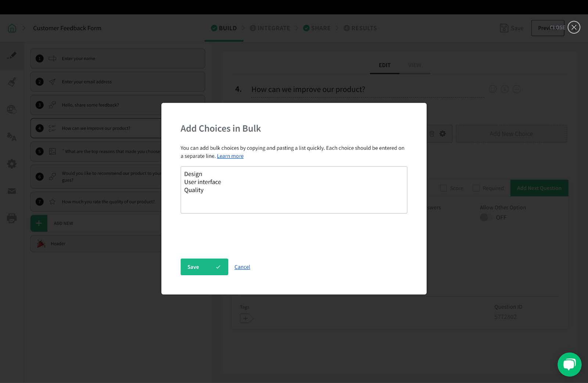
Task: Edit the question title field
Action: 367,89
